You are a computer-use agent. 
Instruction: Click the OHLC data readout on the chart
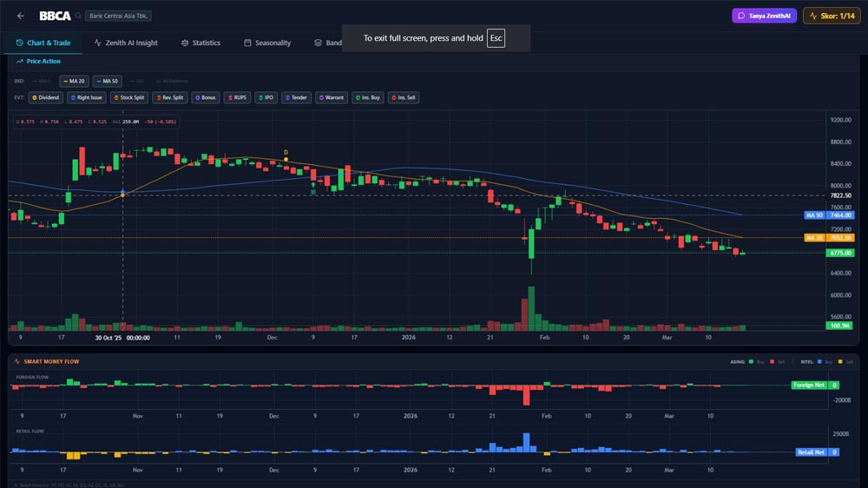point(95,122)
